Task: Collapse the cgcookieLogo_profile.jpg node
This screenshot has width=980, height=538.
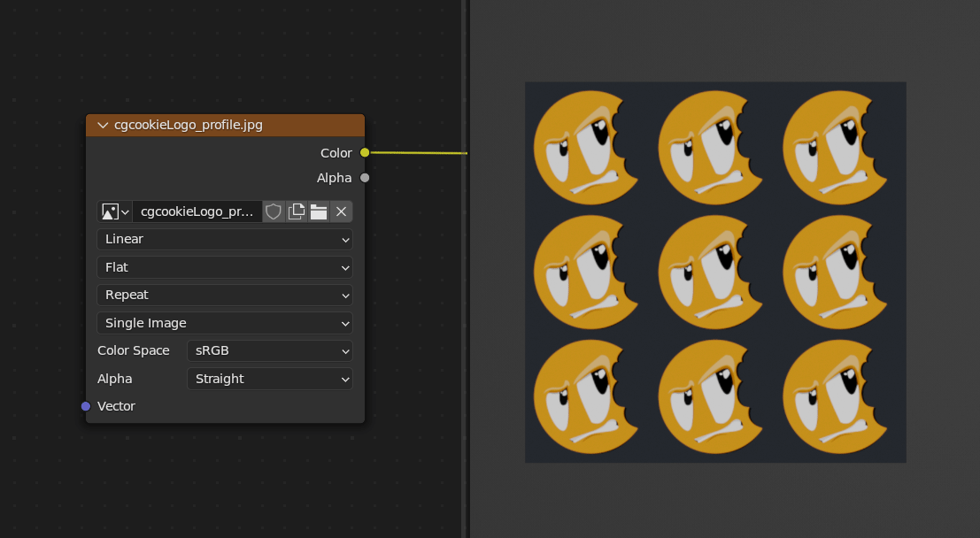Action: 103,126
